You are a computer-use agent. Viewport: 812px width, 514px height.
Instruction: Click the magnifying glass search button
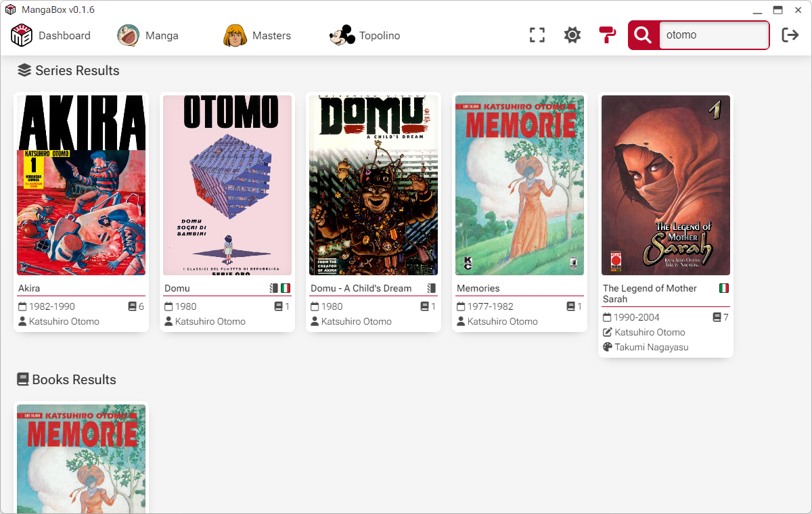[644, 35]
